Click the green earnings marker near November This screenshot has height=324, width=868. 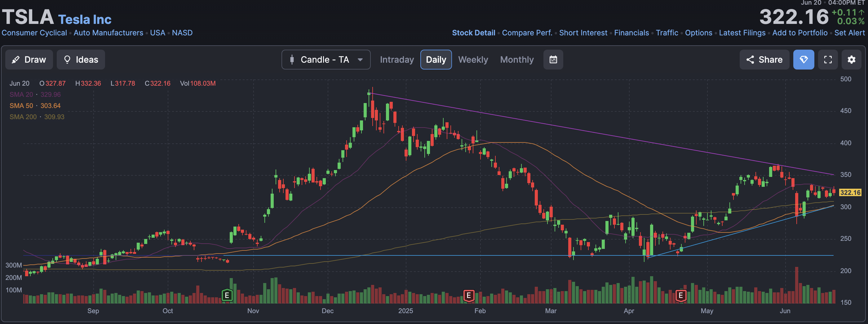tap(227, 295)
